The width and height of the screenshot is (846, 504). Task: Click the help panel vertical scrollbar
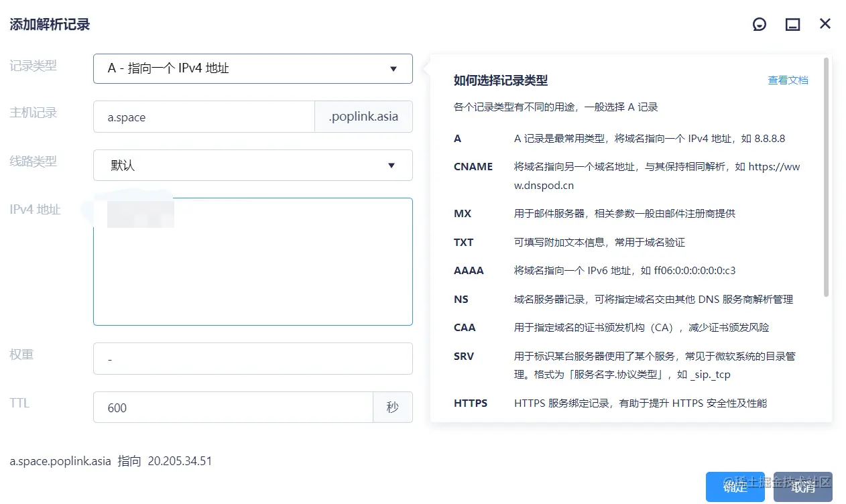pos(827,178)
